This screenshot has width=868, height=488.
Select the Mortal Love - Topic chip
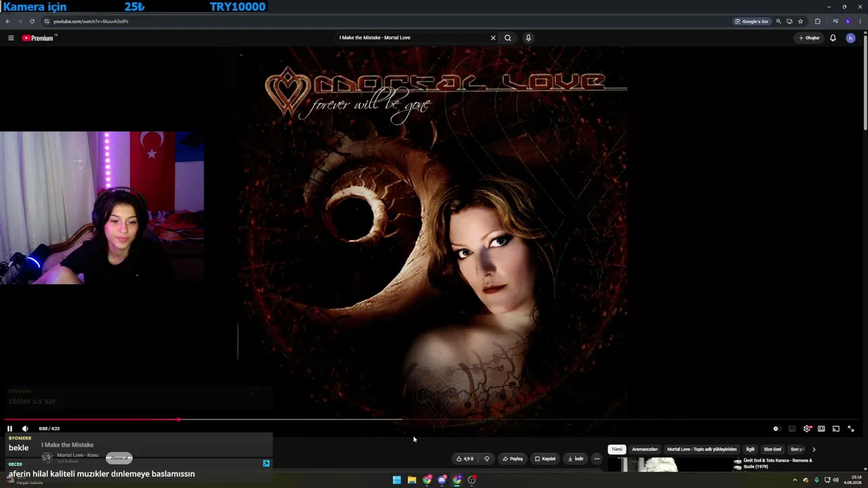(702, 449)
